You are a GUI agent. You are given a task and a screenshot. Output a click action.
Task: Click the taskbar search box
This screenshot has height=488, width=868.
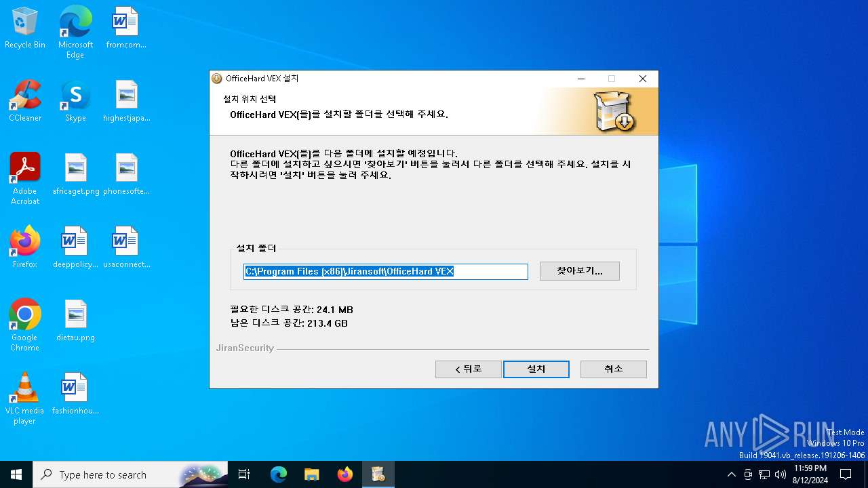pyautogui.click(x=130, y=474)
